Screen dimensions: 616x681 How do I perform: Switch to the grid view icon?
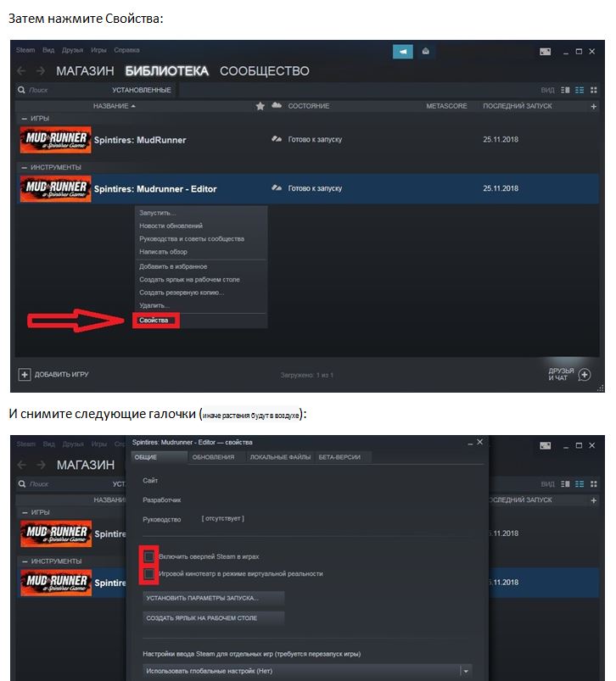click(593, 90)
